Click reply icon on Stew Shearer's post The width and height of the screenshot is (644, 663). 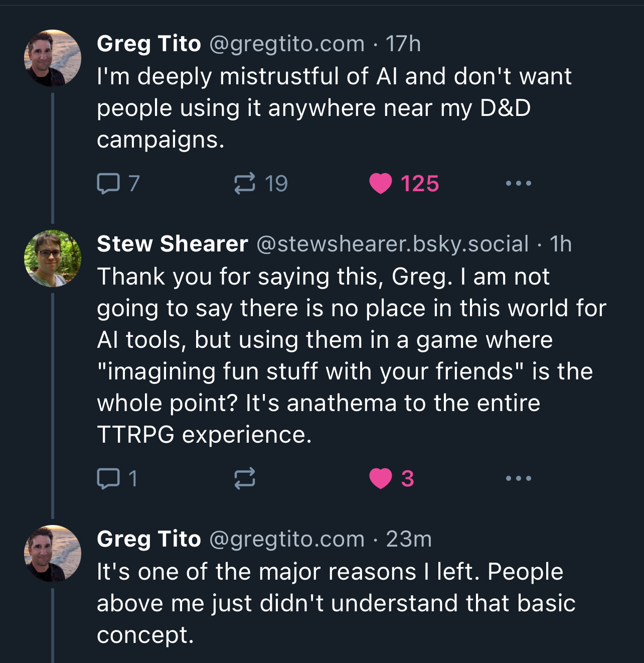(x=108, y=478)
